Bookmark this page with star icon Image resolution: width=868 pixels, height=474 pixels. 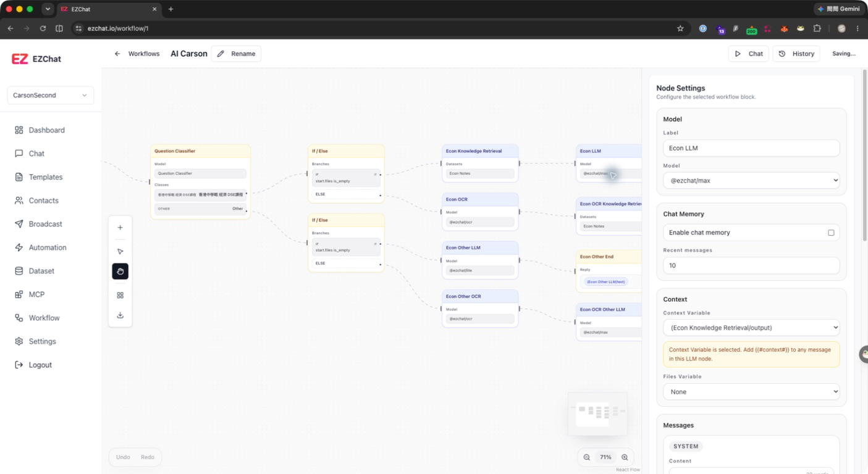(x=680, y=28)
